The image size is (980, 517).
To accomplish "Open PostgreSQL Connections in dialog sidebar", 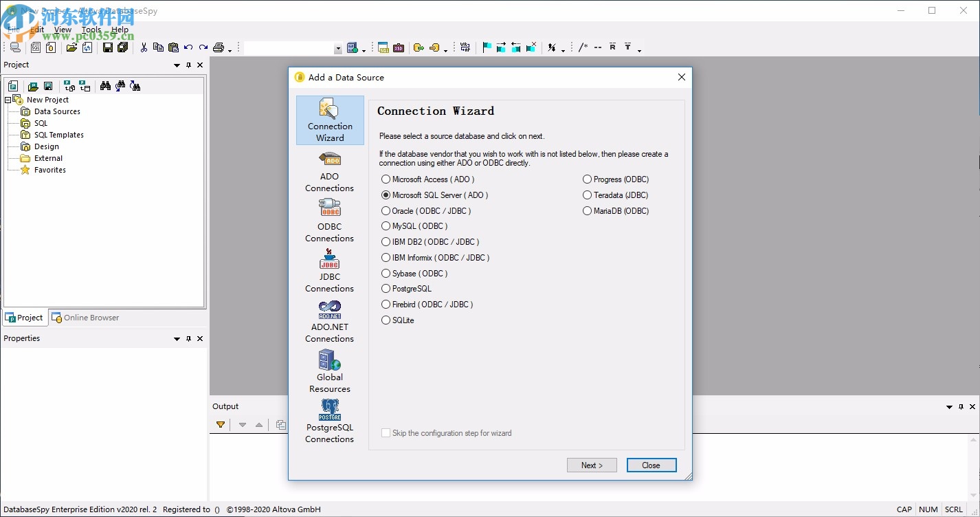I will click(330, 422).
